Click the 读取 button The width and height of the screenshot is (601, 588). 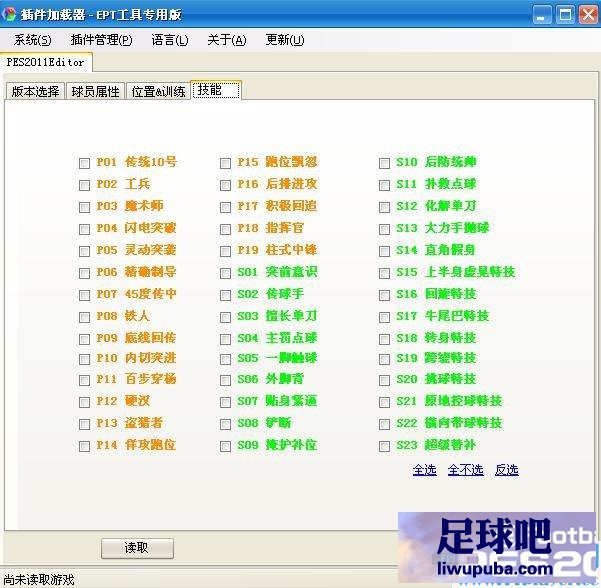(137, 548)
